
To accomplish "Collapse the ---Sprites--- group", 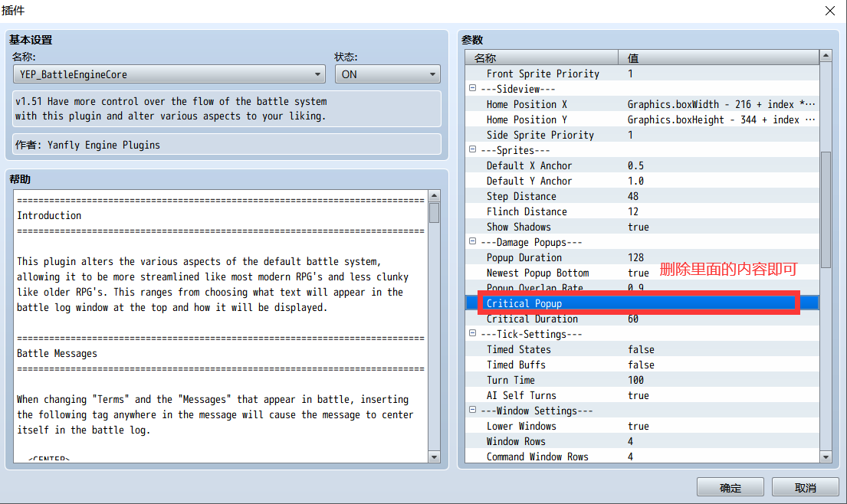I will 473,149.
